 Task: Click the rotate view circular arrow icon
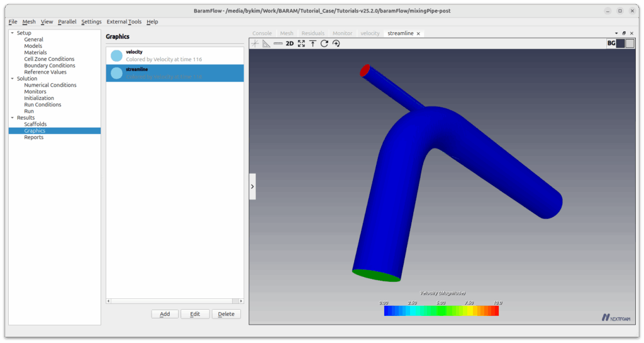click(x=325, y=43)
